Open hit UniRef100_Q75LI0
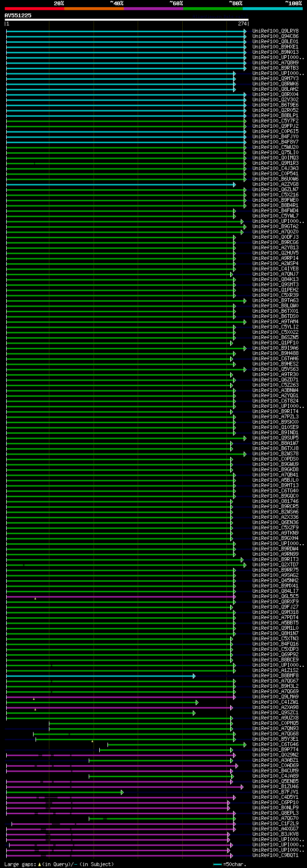 [x=275, y=152]
